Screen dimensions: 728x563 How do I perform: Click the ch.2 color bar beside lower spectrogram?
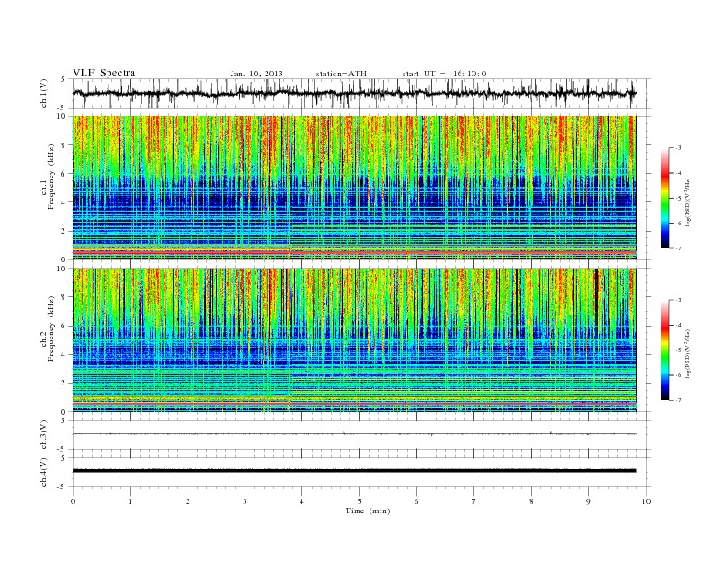click(665, 350)
